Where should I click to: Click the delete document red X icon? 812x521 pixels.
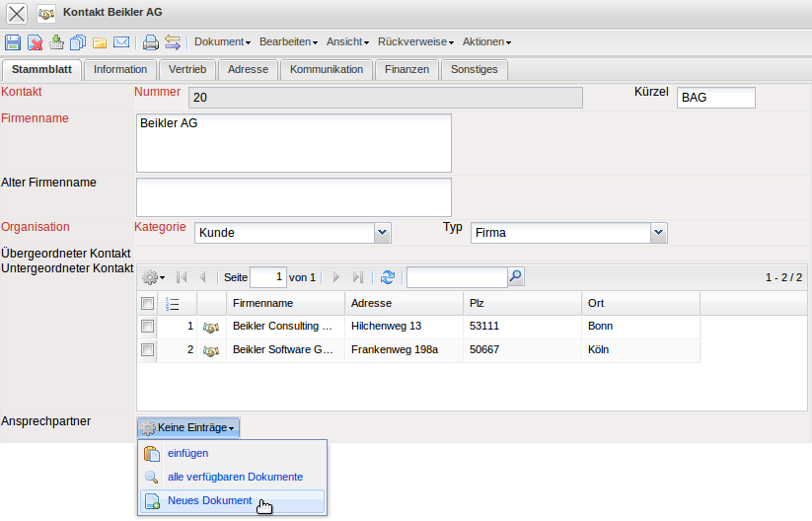35,42
